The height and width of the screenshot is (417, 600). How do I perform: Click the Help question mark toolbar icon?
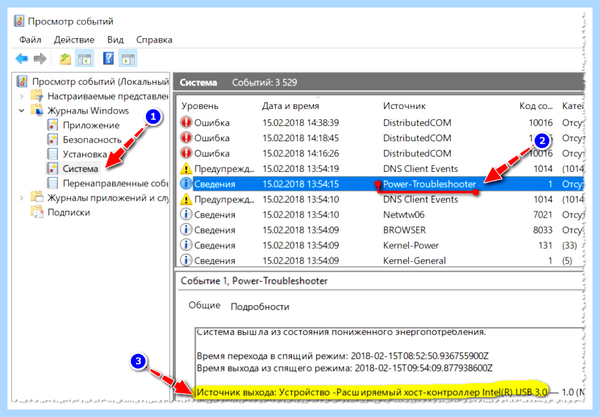(108, 58)
